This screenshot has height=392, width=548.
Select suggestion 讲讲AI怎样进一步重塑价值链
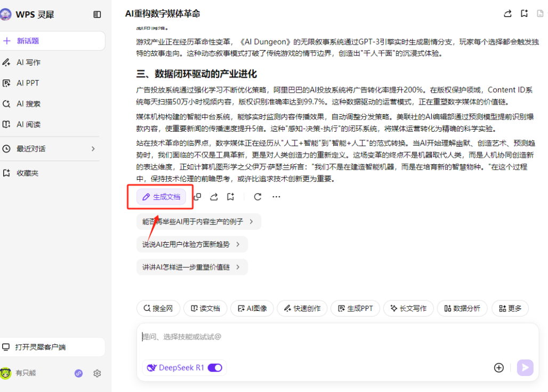(x=192, y=267)
